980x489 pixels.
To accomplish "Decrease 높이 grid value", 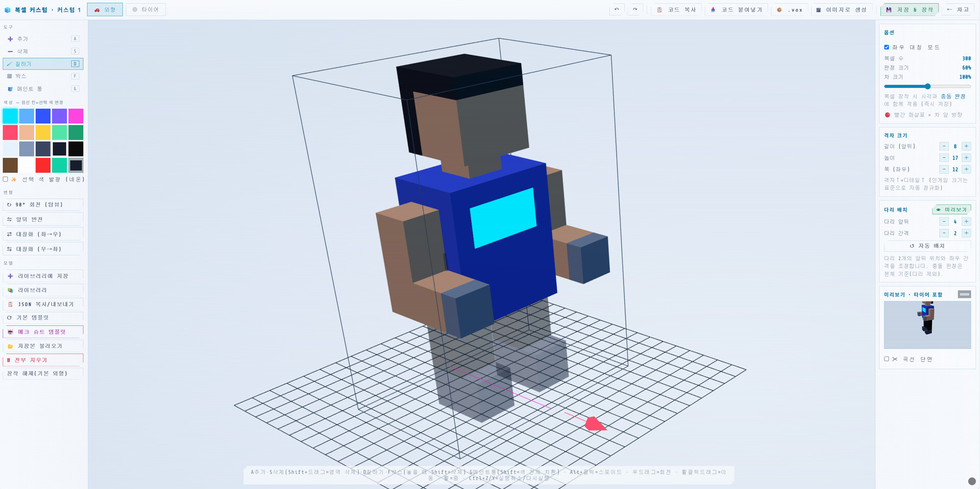I will click(x=944, y=158).
